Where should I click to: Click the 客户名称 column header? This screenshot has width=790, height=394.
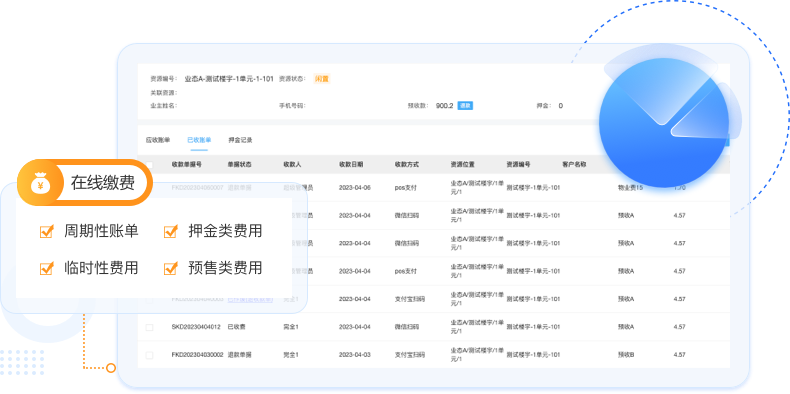coord(574,165)
